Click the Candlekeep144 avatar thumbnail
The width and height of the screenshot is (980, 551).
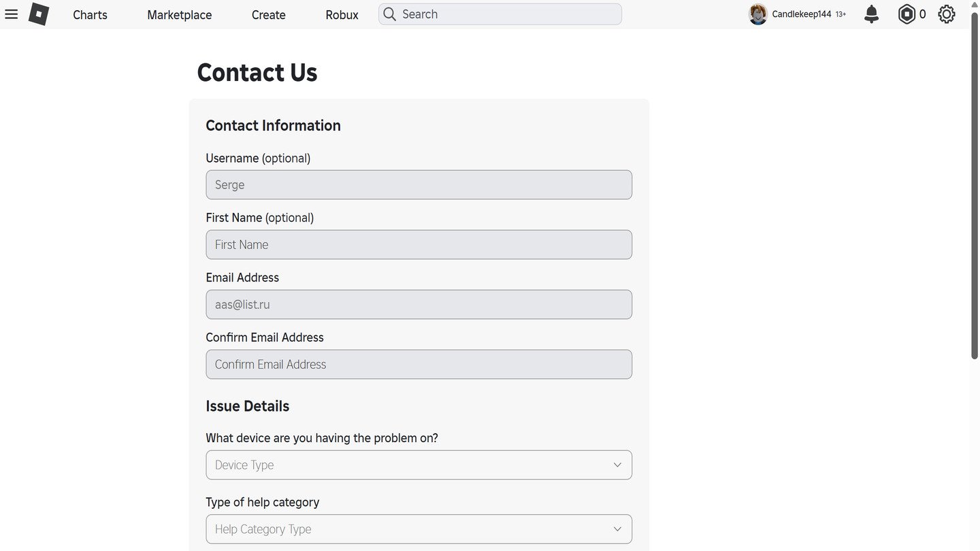[x=758, y=14]
